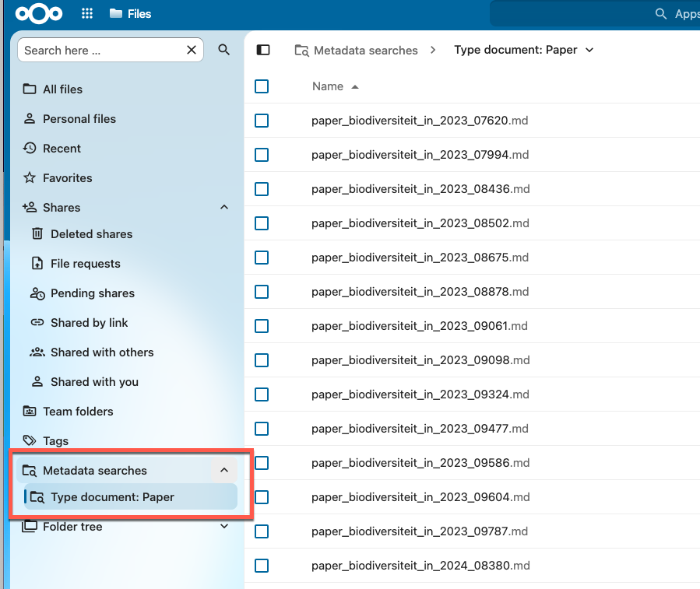
Task: Open file paper_biodiversiteit_in_2023_09586.md
Action: [420, 463]
